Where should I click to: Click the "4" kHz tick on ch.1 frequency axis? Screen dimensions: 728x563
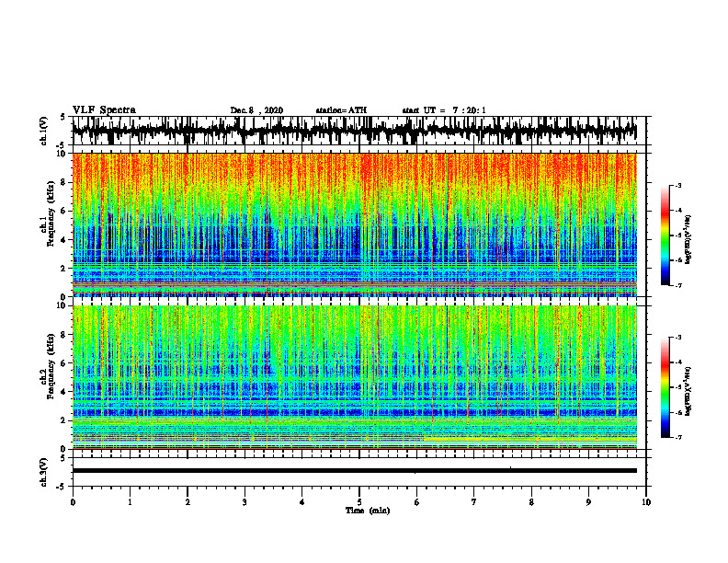pos(63,240)
